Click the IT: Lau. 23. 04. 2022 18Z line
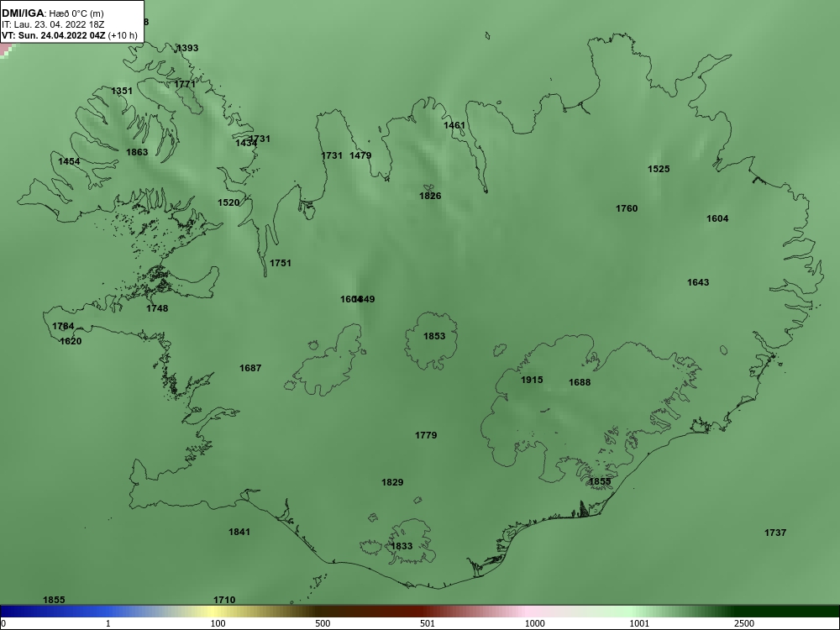This screenshot has width=840, height=630. [x=53, y=24]
